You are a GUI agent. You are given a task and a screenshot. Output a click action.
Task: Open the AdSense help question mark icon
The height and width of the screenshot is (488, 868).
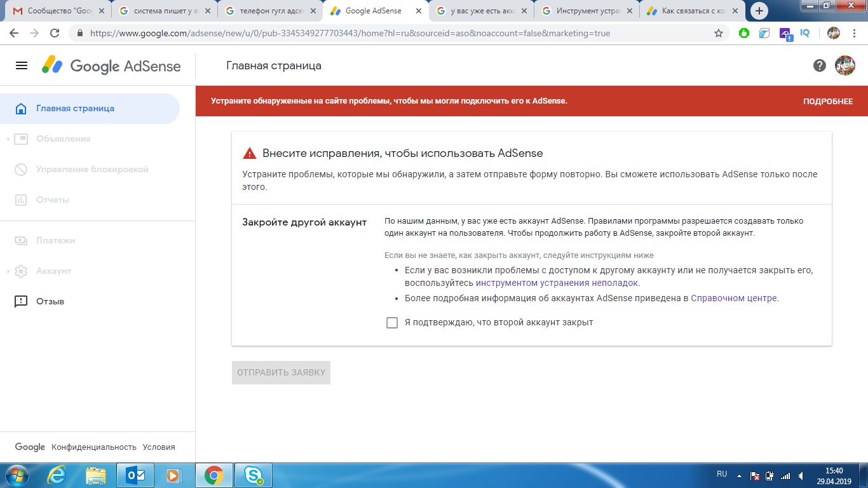pos(820,65)
